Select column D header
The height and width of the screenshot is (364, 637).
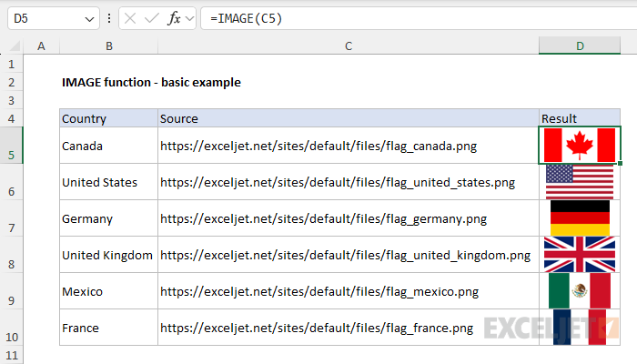pos(580,45)
